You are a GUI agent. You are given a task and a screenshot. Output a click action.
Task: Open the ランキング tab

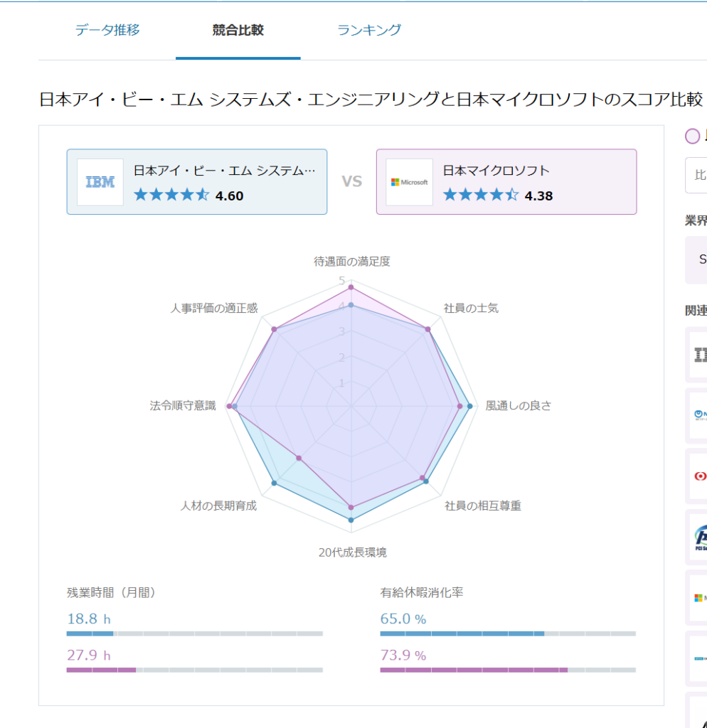point(369,30)
